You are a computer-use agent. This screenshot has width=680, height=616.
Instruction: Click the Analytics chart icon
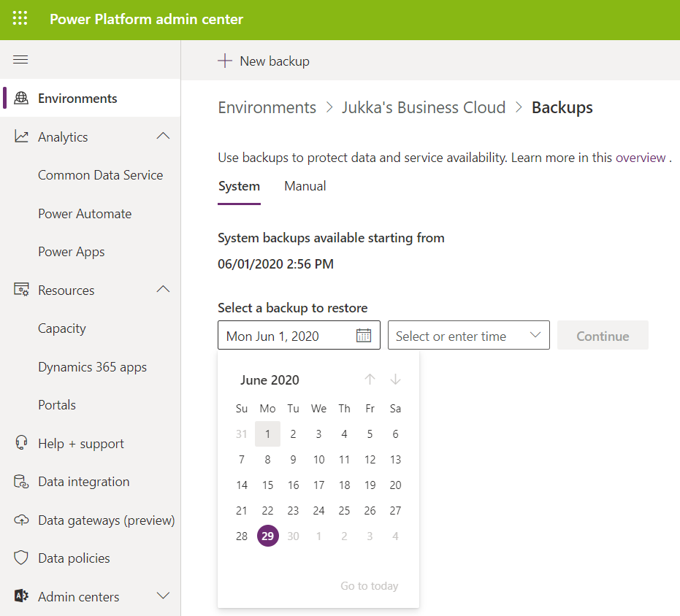coord(21,136)
